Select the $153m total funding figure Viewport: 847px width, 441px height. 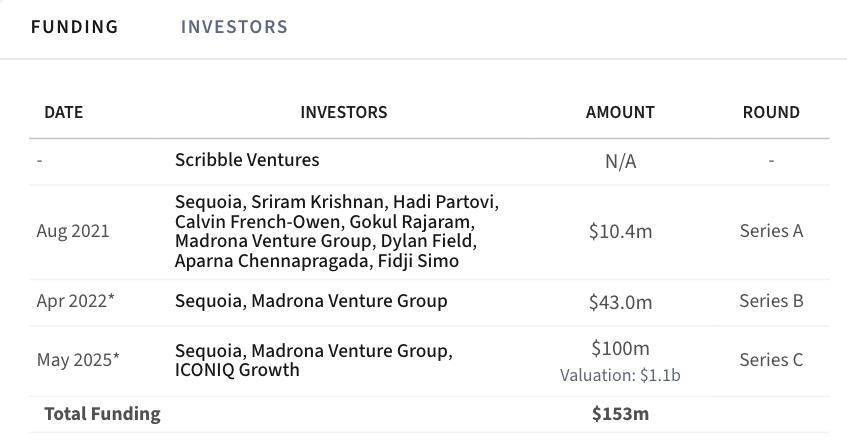click(620, 414)
